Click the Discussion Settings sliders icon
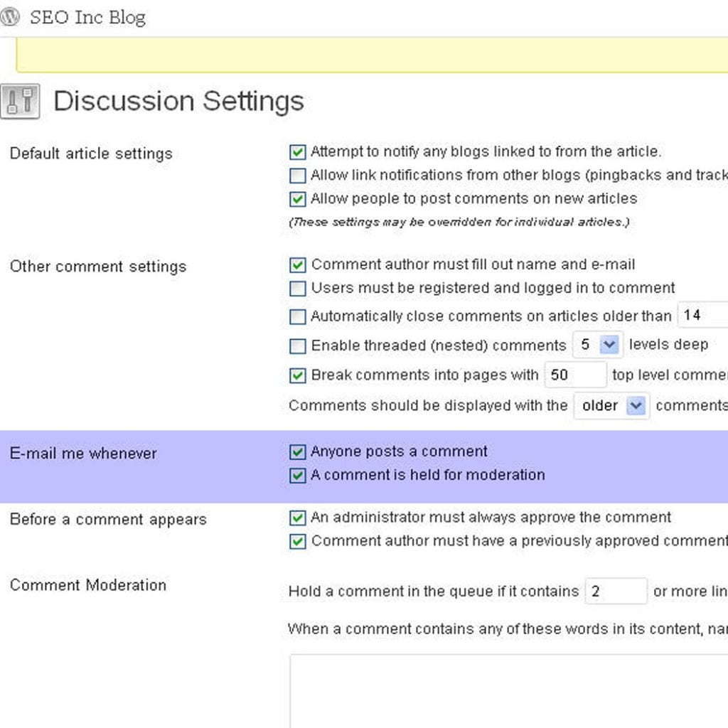Viewport: 728px width, 728px height. point(20,101)
